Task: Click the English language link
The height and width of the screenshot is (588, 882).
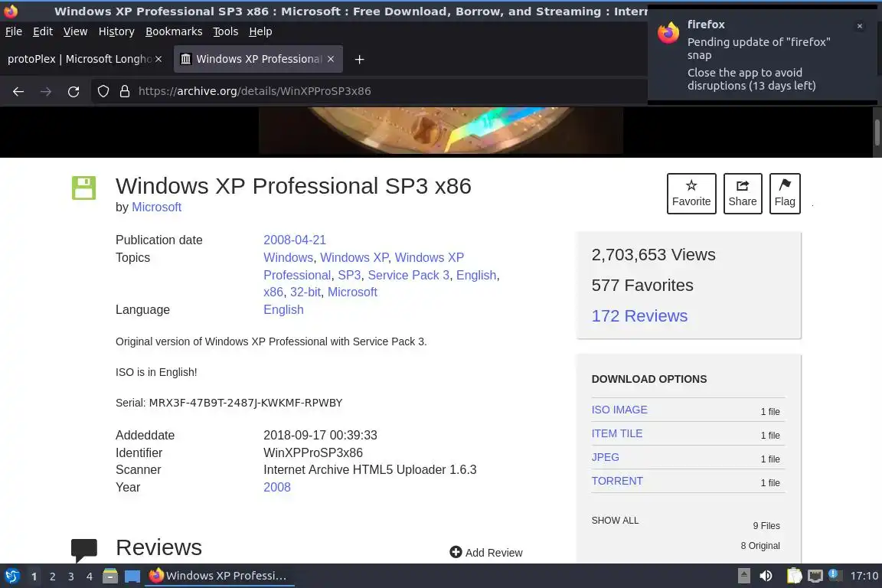Action: (283, 309)
